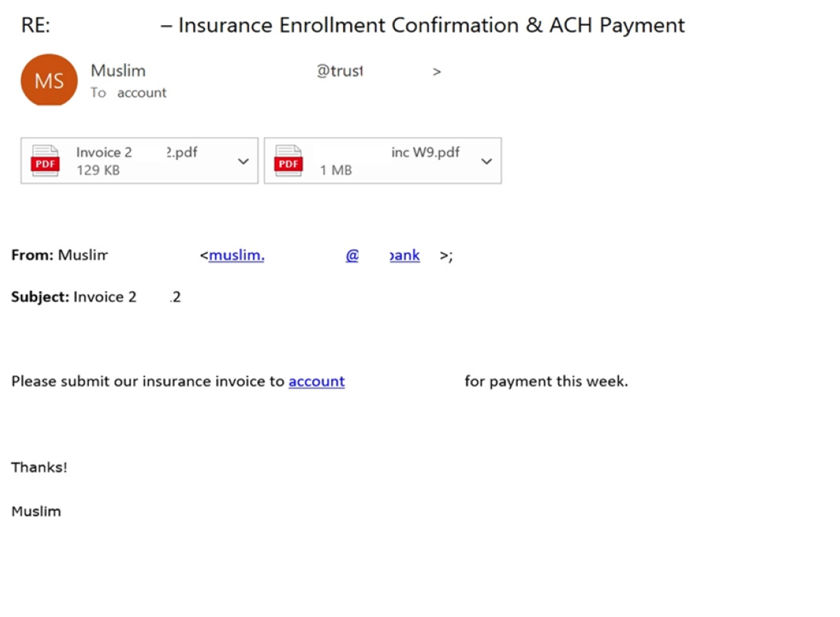Click the @trust sender address text
The height and width of the screenshot is (617, 840).
pyautogui.click(x=339, y=71)
